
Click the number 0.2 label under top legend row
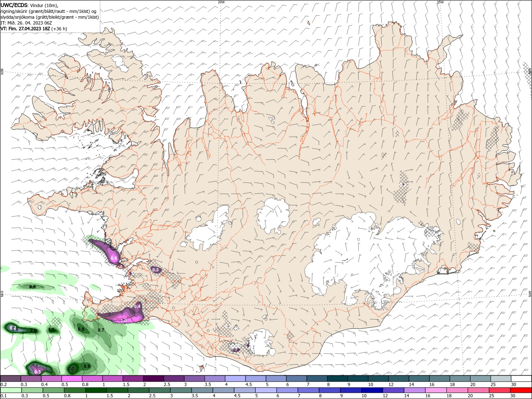(x=4, y=385)
